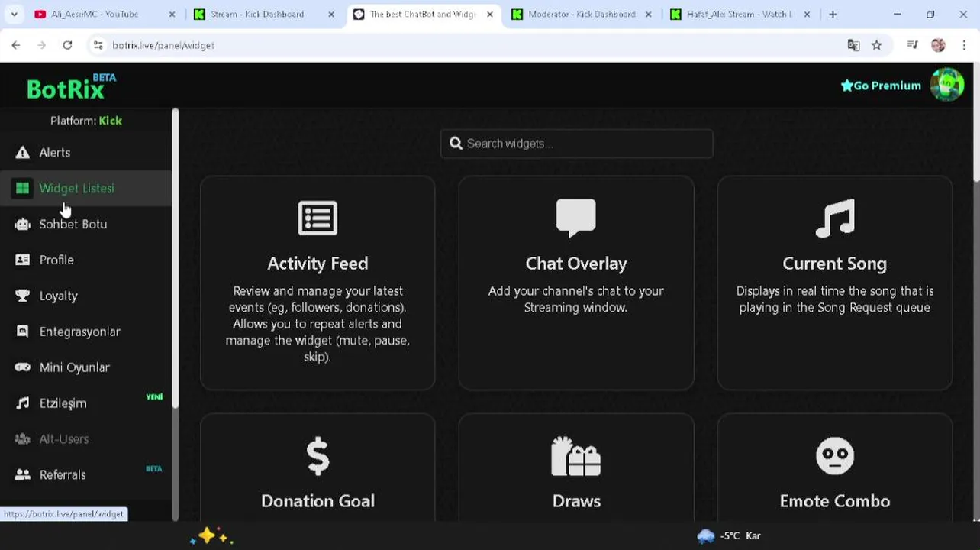Screen dimensions: 980x550
Task: Open the site information icon in address bar
Action: coord(98,45)
